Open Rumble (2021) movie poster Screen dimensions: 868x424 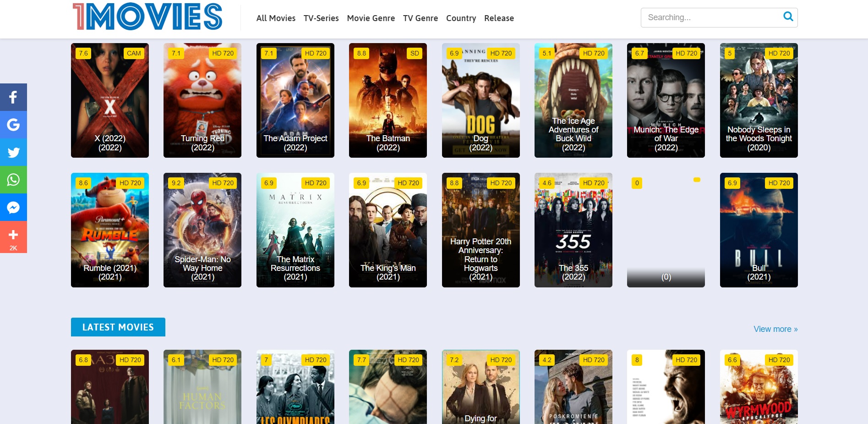(x=110, y=230)
